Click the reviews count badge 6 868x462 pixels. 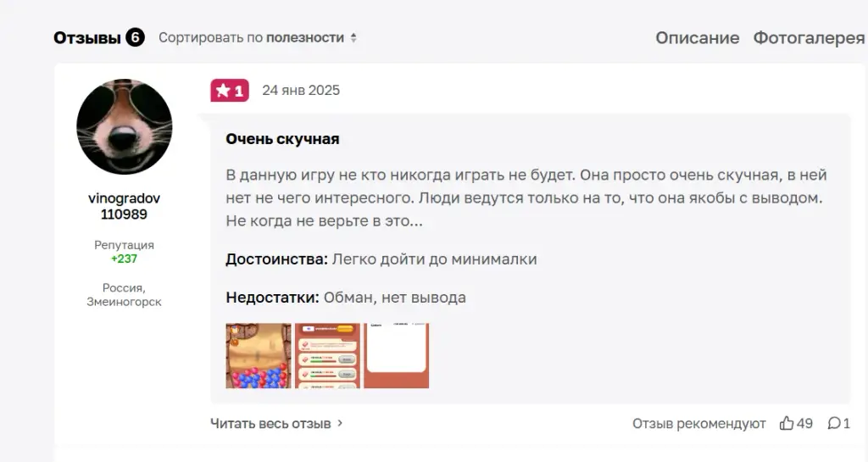pos(135,37)
